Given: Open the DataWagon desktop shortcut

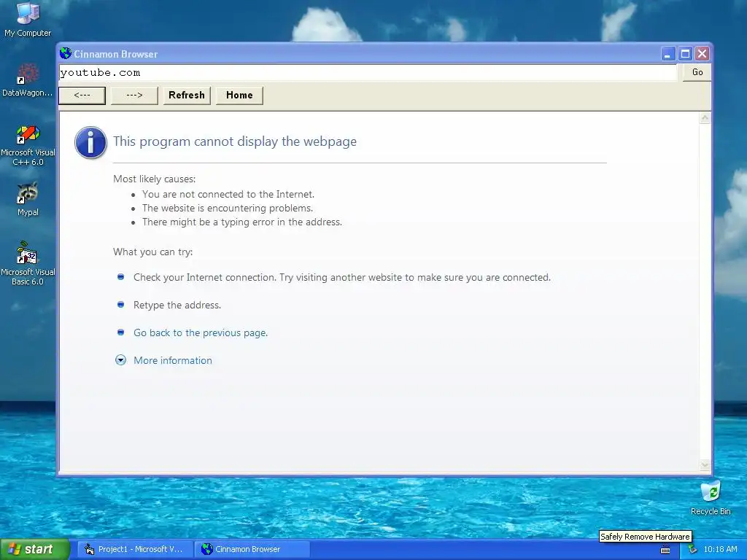Looking at the screenshot, I should (28, 80).
